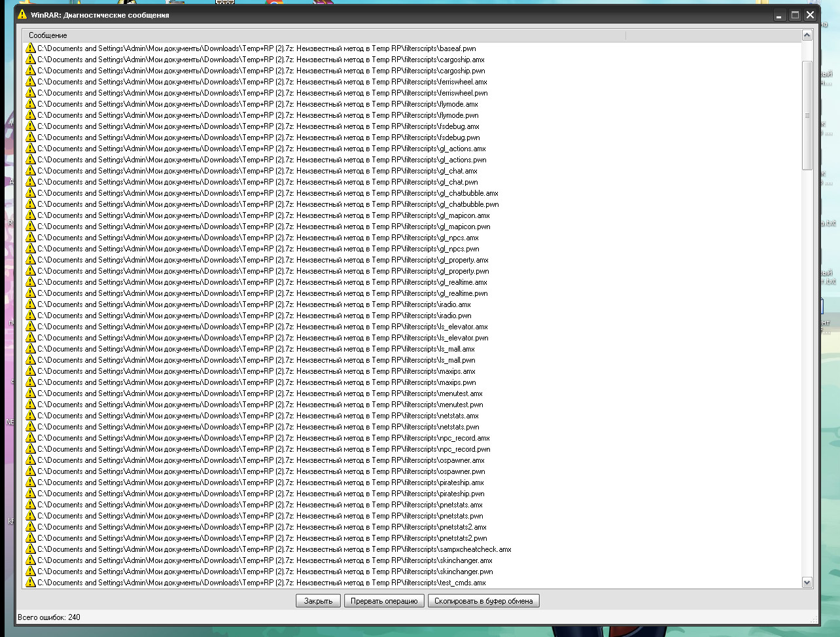Select the message text ending in gl_property.pwn
The height and width of the screenshot is (637, 840).
click(263, 271)
